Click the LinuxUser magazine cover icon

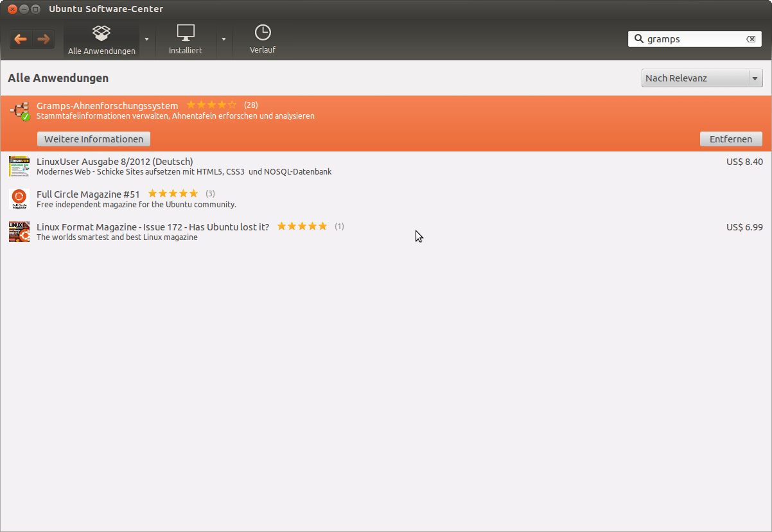click(x=19, y=166)
